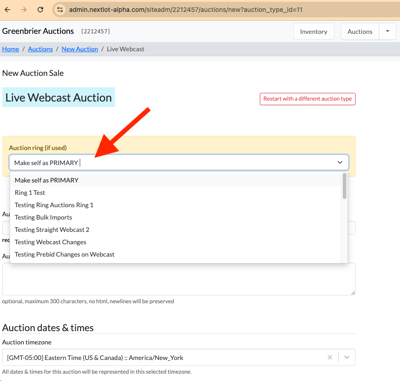Go back with the browser back arrow
Image resolution: width=400 pixels, height=381 pixels.
tap(7, 10)
